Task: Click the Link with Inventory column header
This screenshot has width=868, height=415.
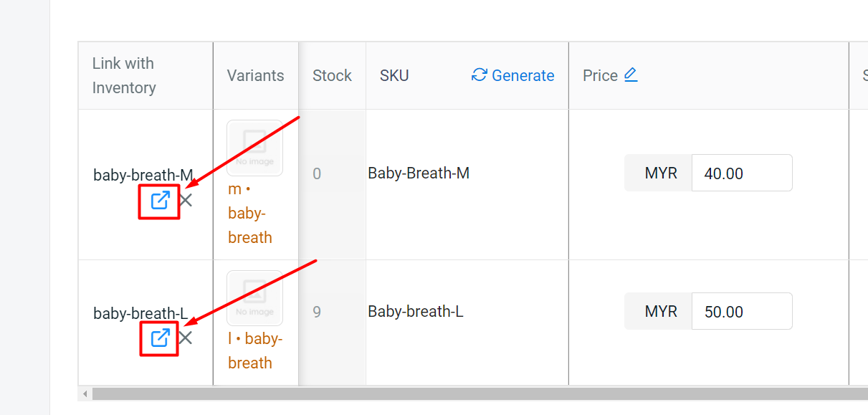Action: [x=124, y=75]
